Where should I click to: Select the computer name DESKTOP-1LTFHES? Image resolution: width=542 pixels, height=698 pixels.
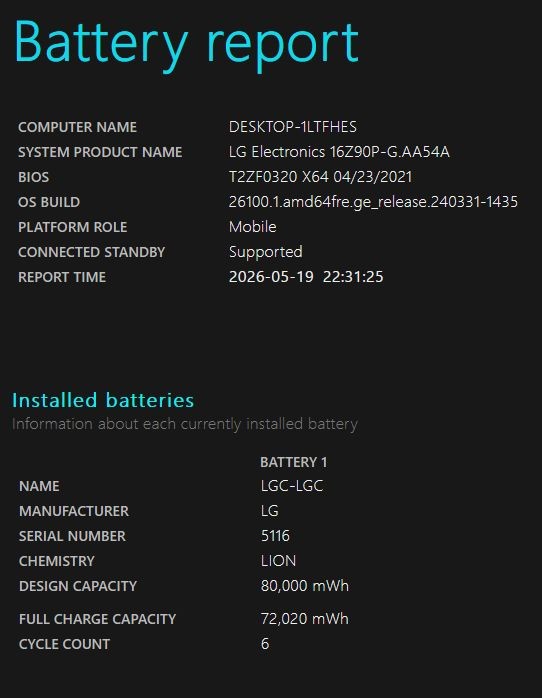click(293, 127)
